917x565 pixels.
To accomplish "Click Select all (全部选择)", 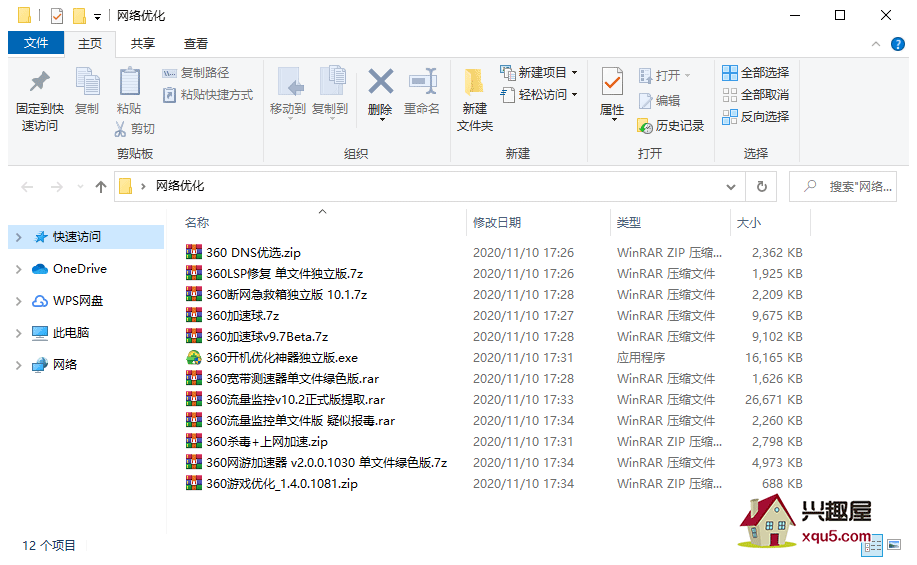I will [756, 73].
